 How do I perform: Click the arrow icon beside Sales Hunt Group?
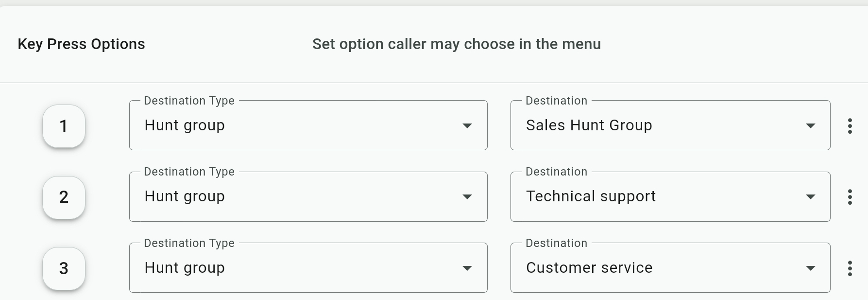tap(810, 126)
